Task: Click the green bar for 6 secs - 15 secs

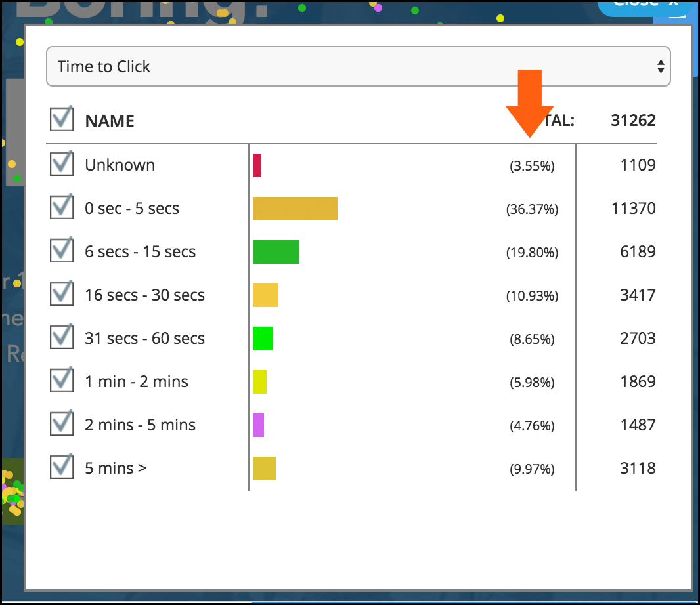Action: click(x=276, y=252)
